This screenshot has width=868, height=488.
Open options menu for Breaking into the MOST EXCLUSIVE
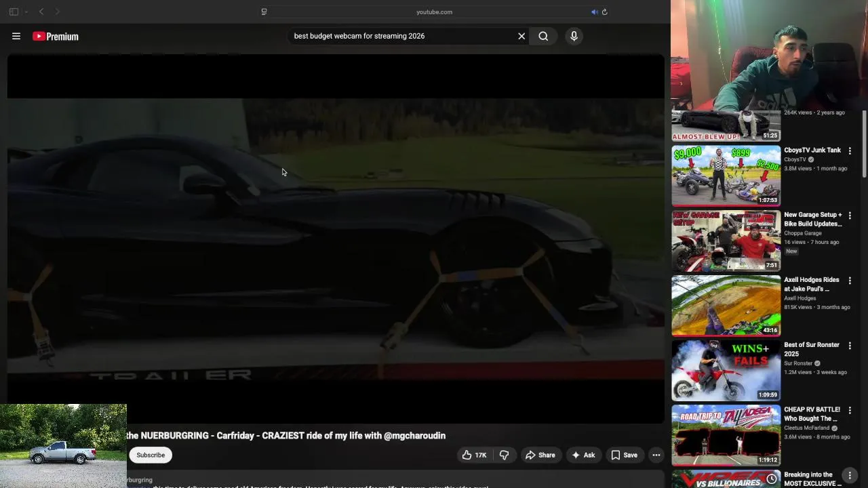click(x=850, y=476)
